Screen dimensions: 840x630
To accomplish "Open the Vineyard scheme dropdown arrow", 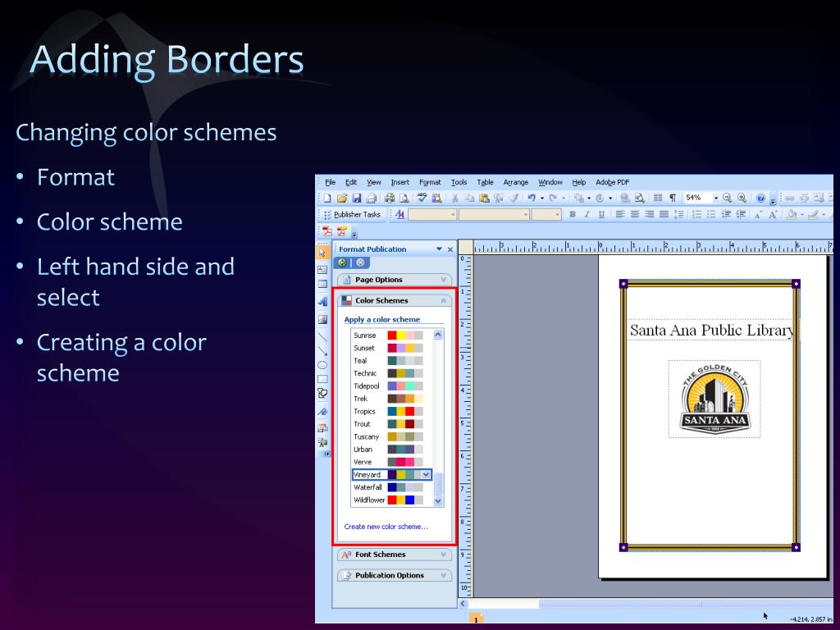I will point(426,475).
